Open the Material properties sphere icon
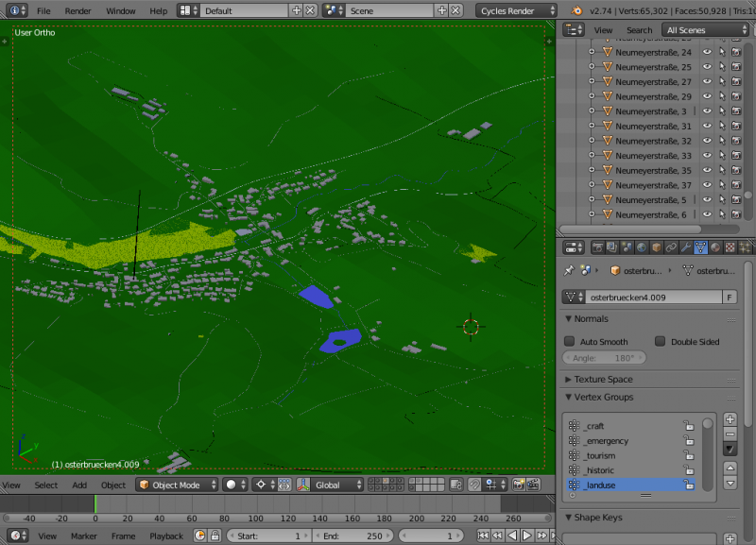The image size is (756, 545). click(x=715, y=247)
